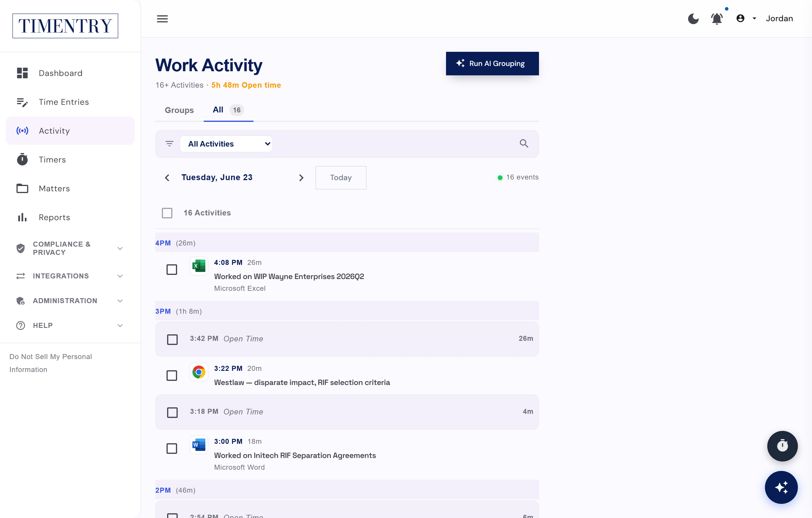Click the user account avatar icon
812x518 pixels.
pyautogui.click(x=740, y=19)
